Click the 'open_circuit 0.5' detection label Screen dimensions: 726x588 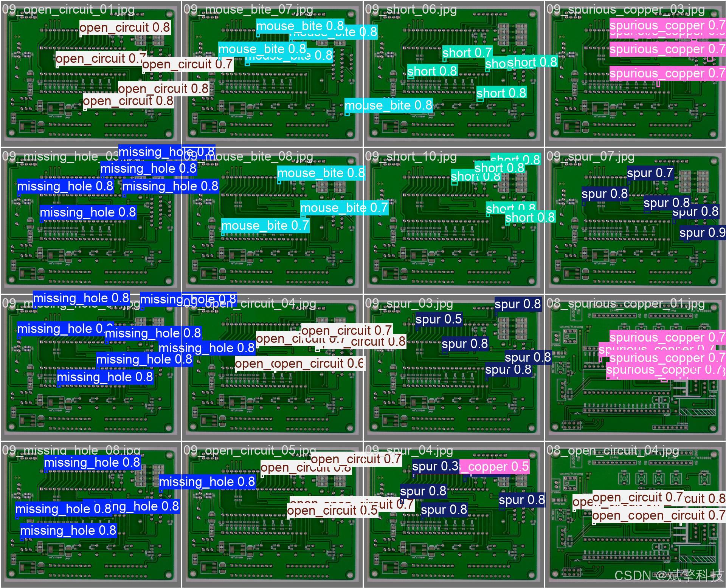tap(332, 511)
